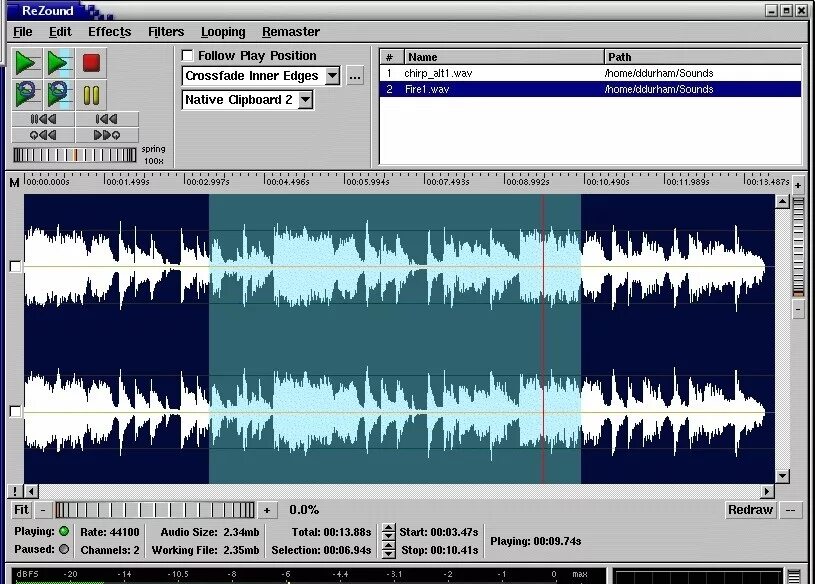Select chirp_alt1.wav in loaded sounds list
Viewport: 815px width, 584px height.
[x=590, y=73]
